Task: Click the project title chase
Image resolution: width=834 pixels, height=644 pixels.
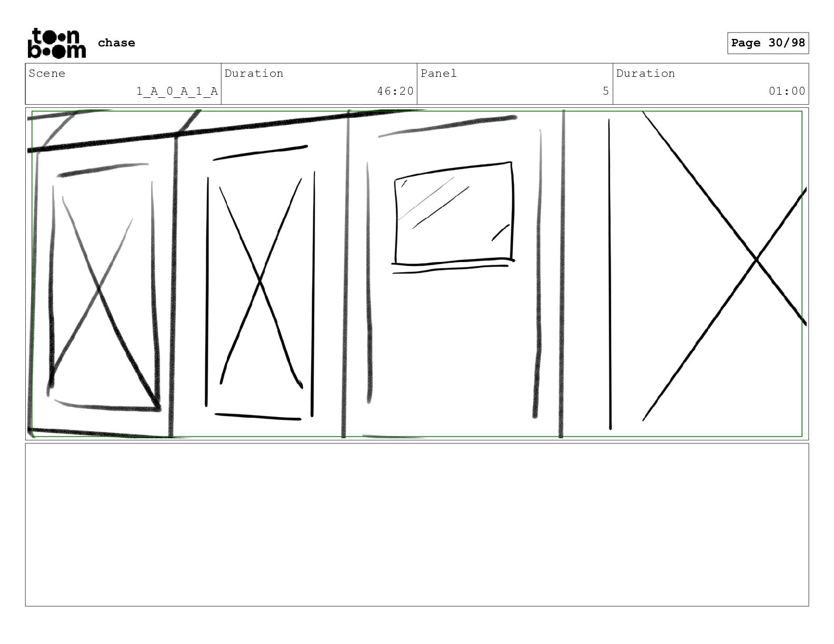Action: coord(116,43)
